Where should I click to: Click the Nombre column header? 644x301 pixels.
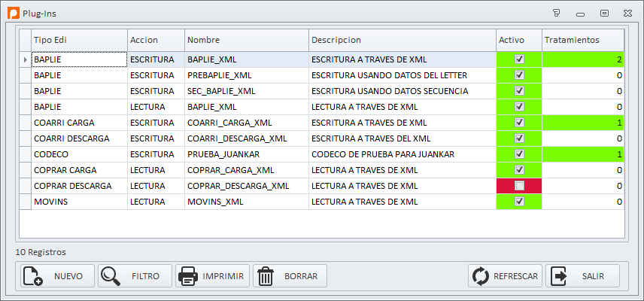pos(247,40)
